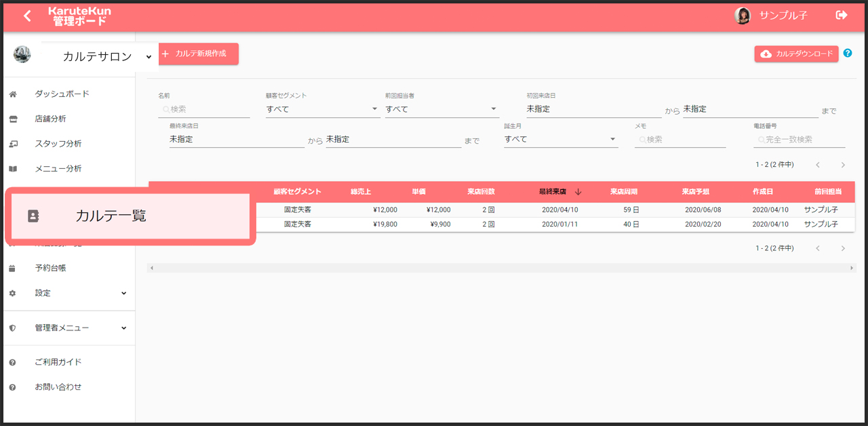Select メニュー分析 in sidebar
Screen dimensions: 868x426
(x=58, y=168)
